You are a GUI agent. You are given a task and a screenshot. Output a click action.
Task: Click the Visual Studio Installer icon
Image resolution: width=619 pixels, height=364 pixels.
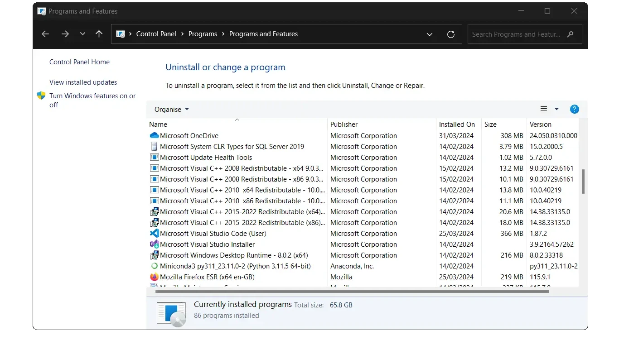click(x=154, y=244)
